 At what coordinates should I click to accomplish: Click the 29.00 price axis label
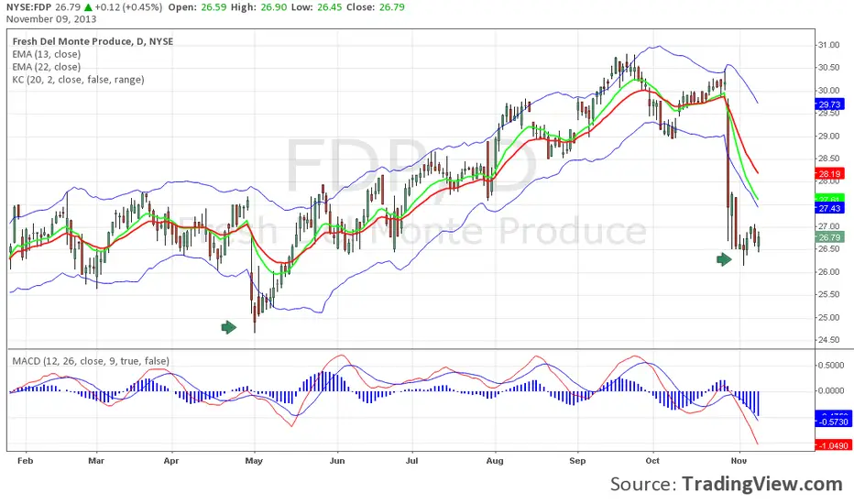point(829,136)
